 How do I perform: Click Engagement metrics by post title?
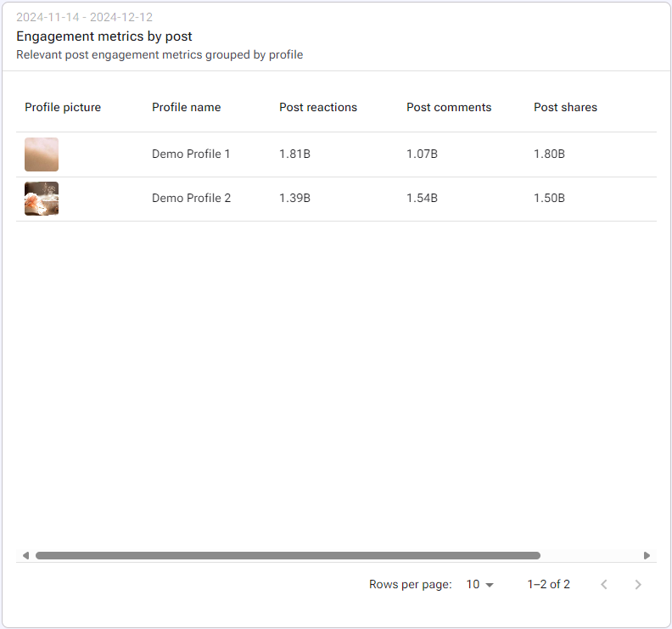tap(104, 37)
